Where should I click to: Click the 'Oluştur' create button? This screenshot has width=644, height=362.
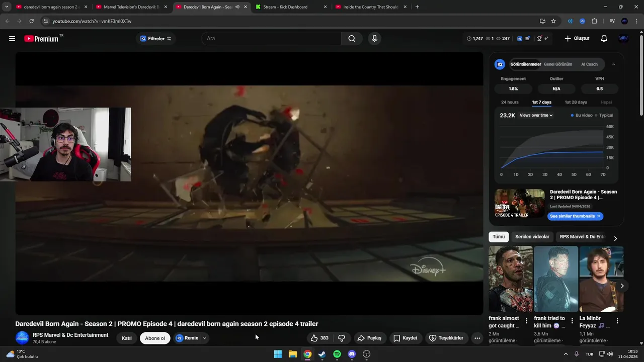coord(577,39)
